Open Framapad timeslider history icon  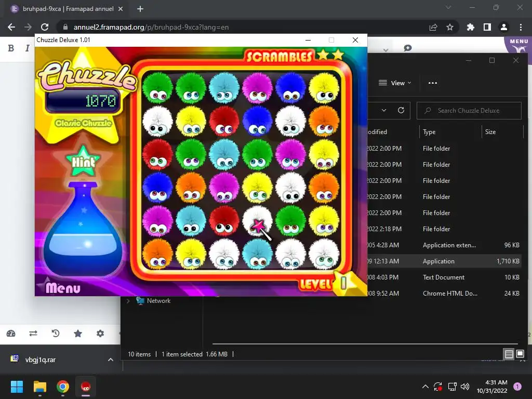[55, 334]
